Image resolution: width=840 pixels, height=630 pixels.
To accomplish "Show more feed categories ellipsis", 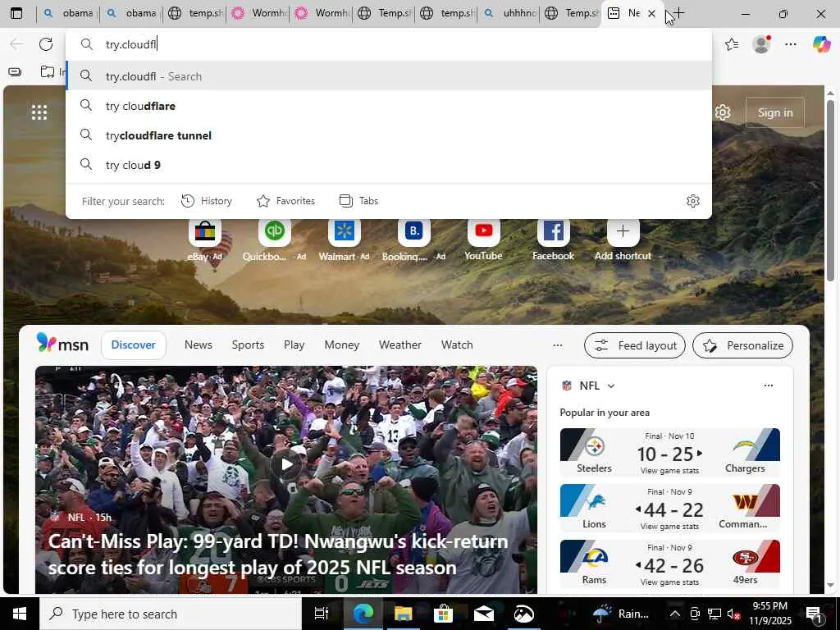I will pyautogui.click(x=558, y=345).
